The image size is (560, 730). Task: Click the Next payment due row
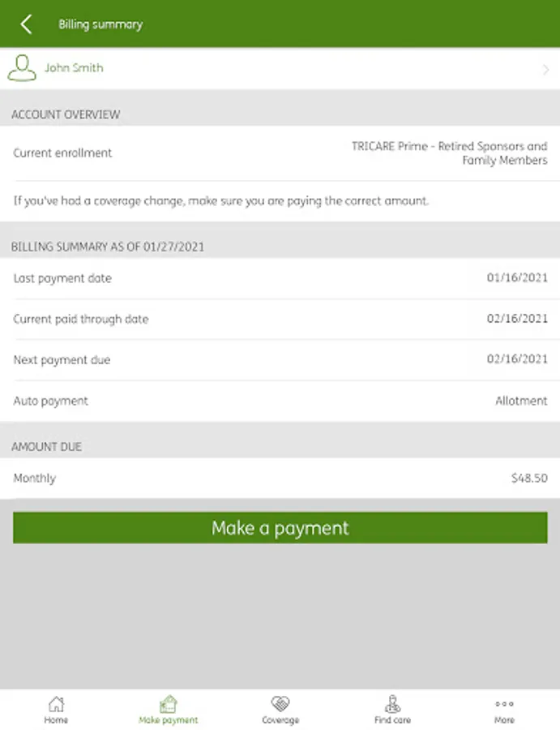(x=280, y=360)
